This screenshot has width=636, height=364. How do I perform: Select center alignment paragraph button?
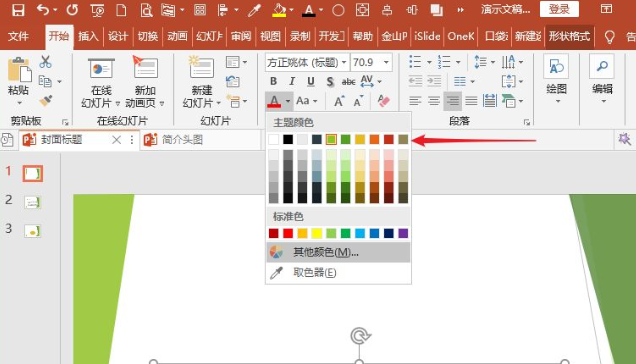click(x=434, y=101)
